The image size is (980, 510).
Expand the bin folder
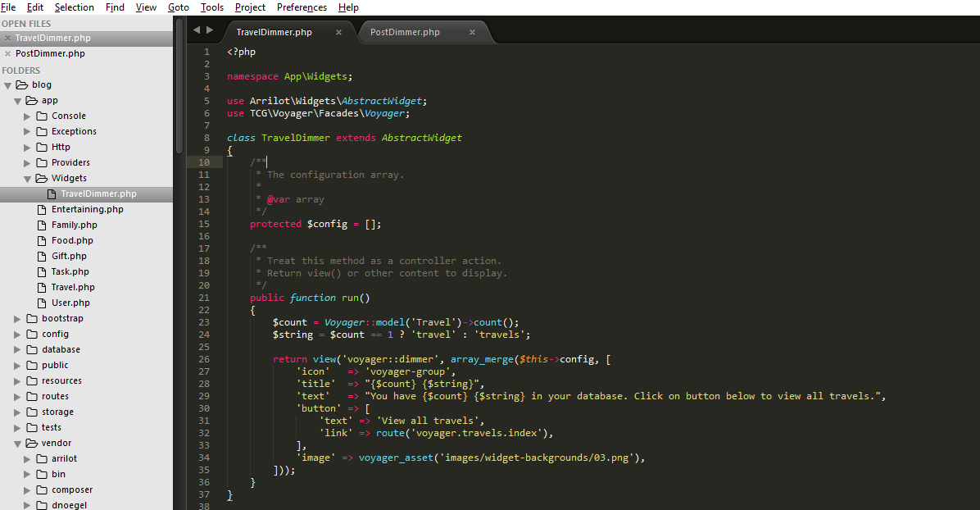pos(27,475)
